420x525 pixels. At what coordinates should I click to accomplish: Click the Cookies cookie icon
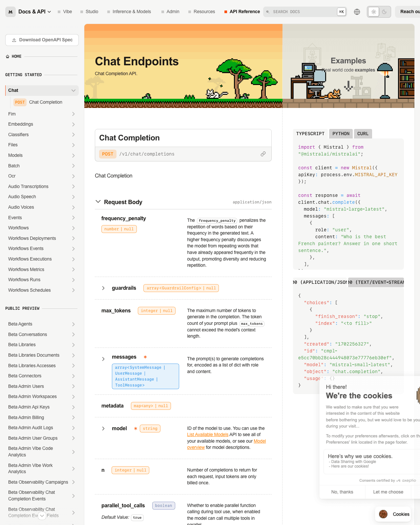[383, 514]
